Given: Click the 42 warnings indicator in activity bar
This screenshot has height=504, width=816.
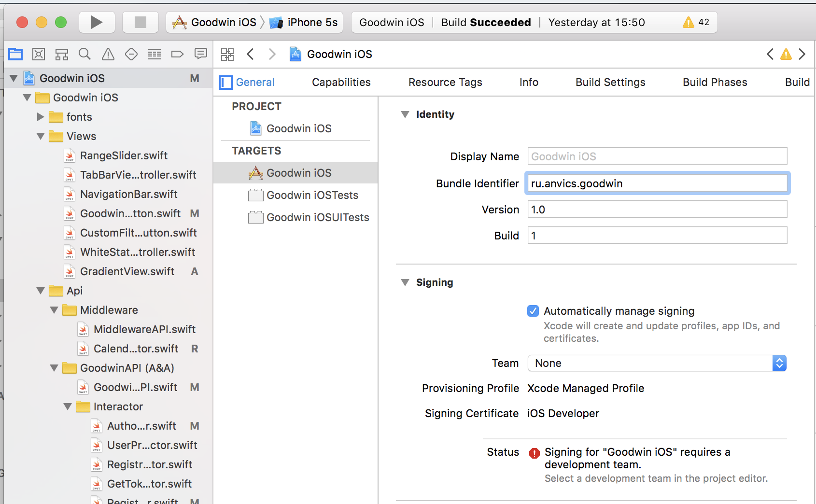Looking at the screenshot, I should click(696, 22).
